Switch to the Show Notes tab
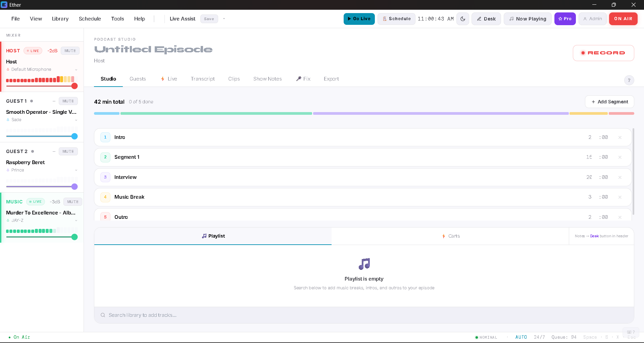 267,79
